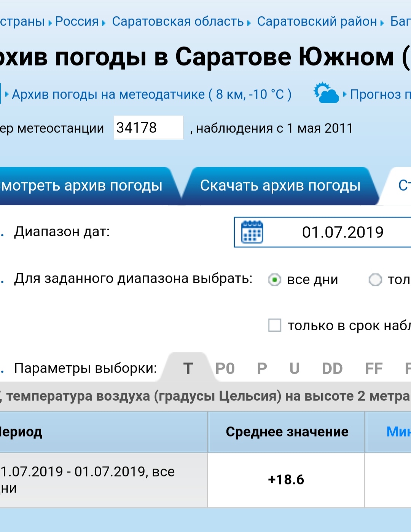Click the 01.07.2019 date input
The height and width of the screenshot is (532, 411).
click(x=342, y=232)
